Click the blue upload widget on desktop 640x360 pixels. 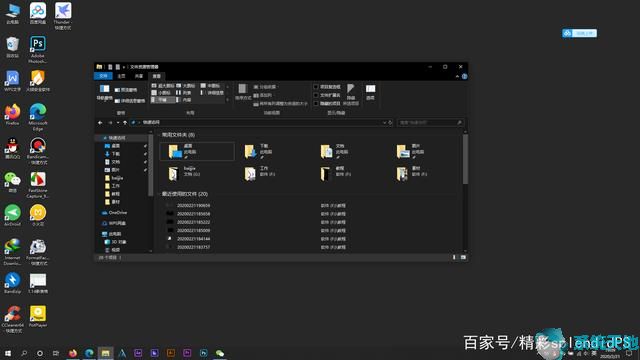tap(579, 33)
